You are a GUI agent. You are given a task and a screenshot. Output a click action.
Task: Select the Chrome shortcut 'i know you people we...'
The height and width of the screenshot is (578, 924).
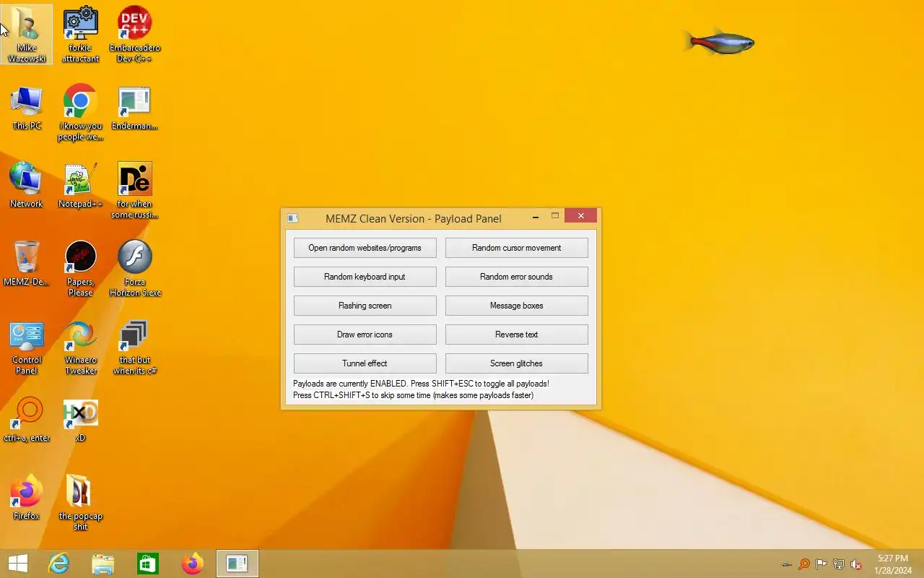80,113
